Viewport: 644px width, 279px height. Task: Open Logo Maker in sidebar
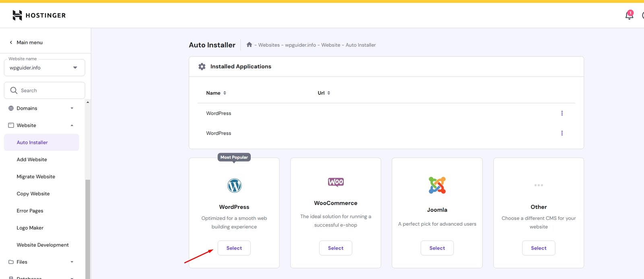click(30, 228)
